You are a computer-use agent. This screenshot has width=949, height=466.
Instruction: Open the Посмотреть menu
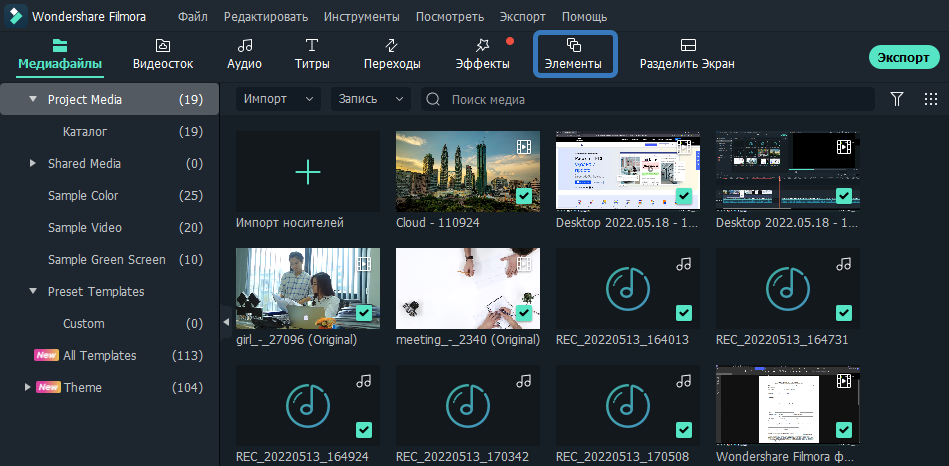pos(450,17)
